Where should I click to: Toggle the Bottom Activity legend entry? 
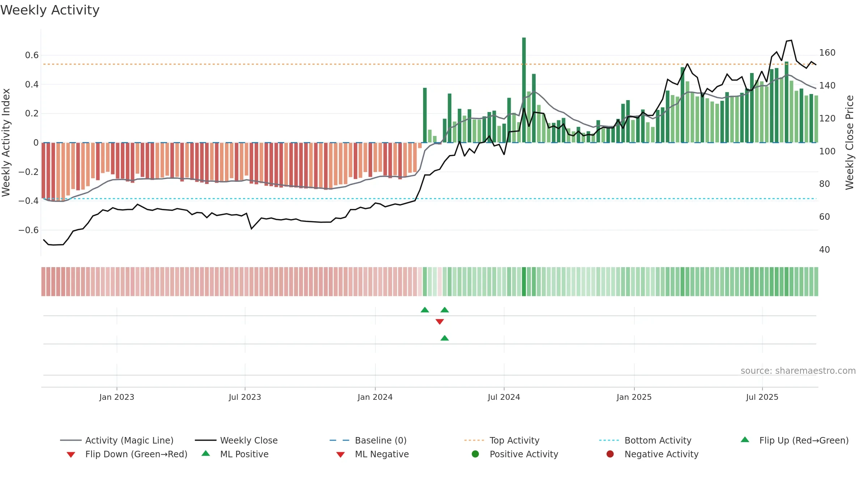[x=645, y=440]
